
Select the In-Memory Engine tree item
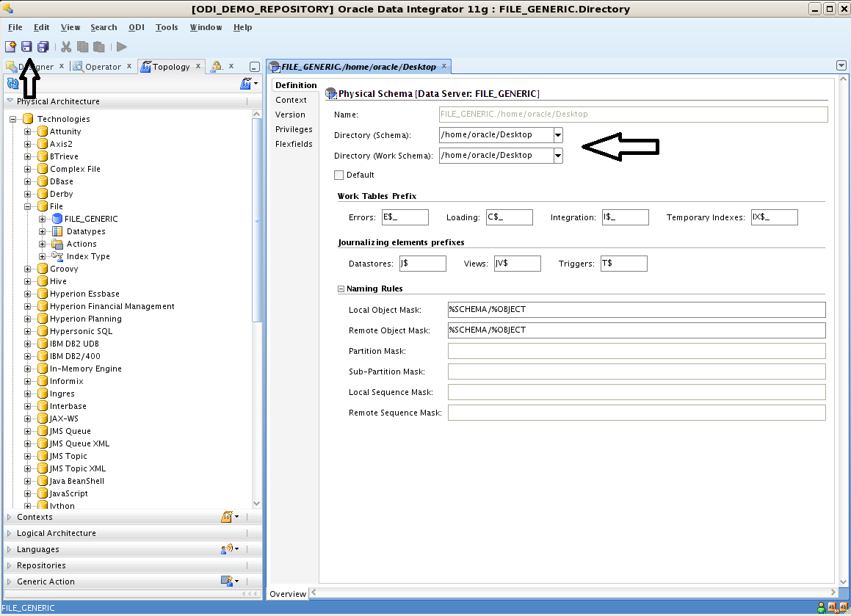(86, 369)
